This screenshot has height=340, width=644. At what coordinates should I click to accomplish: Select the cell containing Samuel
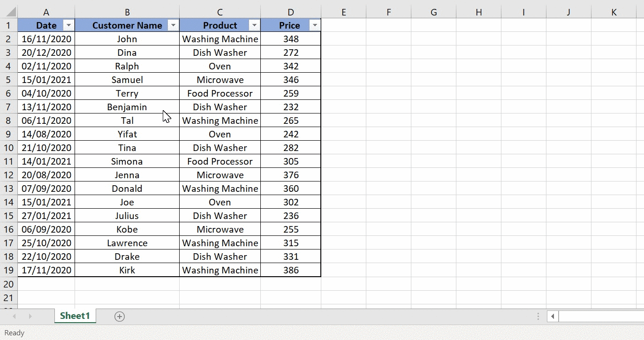pyautogui.click(x=127, y=80)
